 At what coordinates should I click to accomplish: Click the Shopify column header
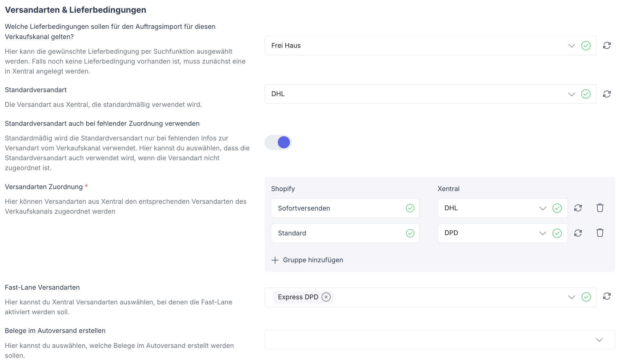[283, 188]
